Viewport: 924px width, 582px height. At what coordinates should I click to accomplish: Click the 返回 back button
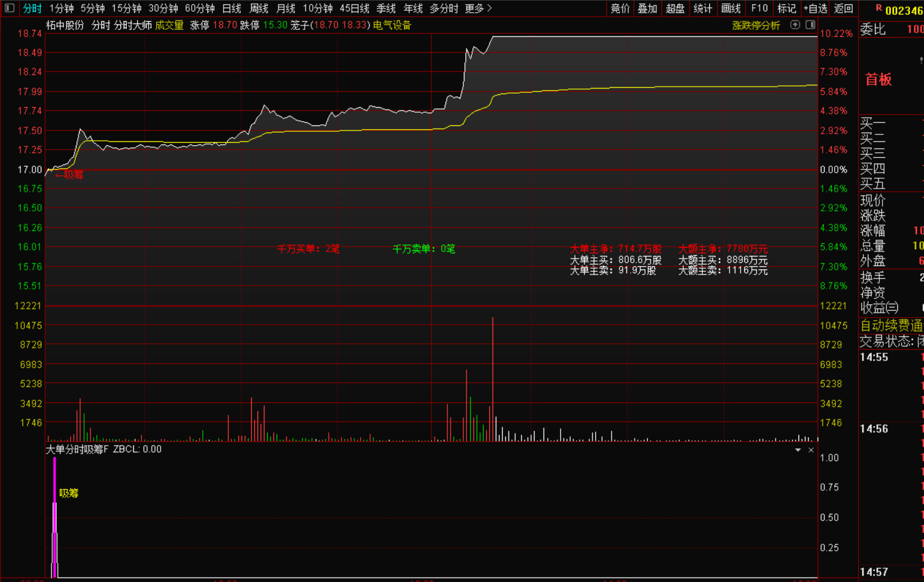coord(843,8)
